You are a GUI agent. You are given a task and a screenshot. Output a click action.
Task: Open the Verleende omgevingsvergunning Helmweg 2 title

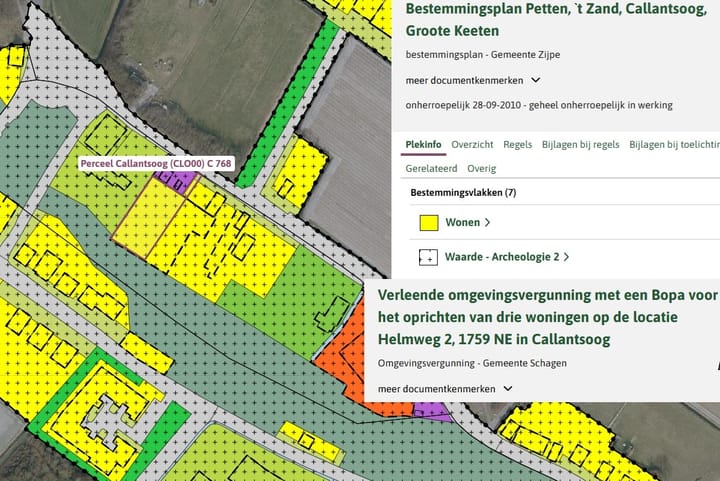click(x=548, y=317)
